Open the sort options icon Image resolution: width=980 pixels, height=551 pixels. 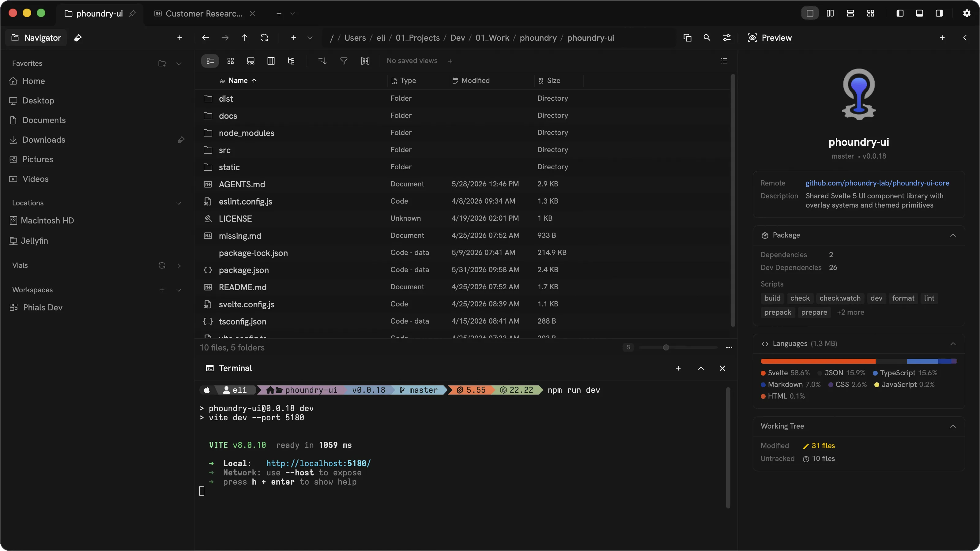coord(322,61)
